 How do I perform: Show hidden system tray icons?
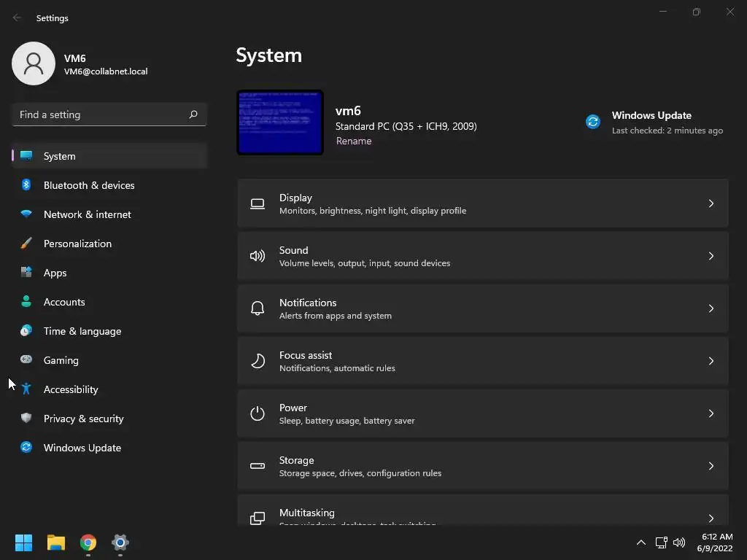point(641,542)
